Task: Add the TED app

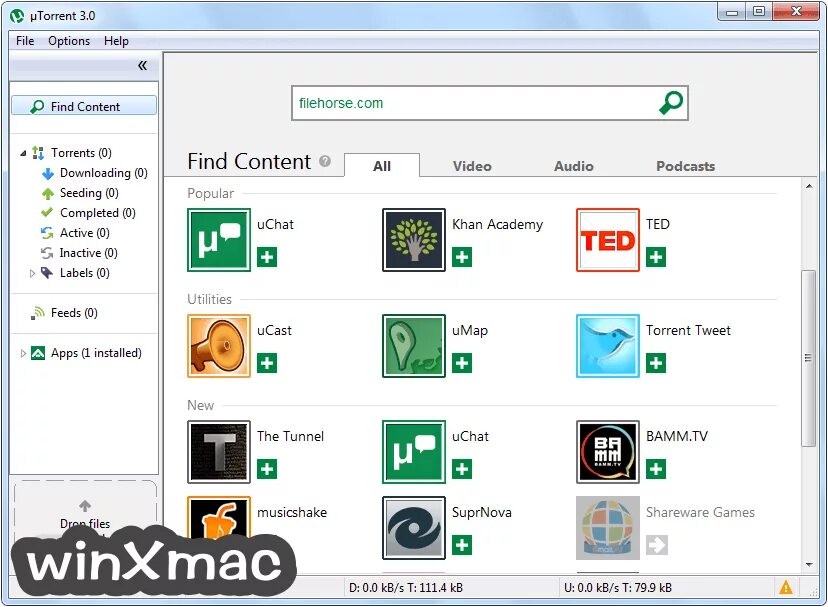Action: 656,257
